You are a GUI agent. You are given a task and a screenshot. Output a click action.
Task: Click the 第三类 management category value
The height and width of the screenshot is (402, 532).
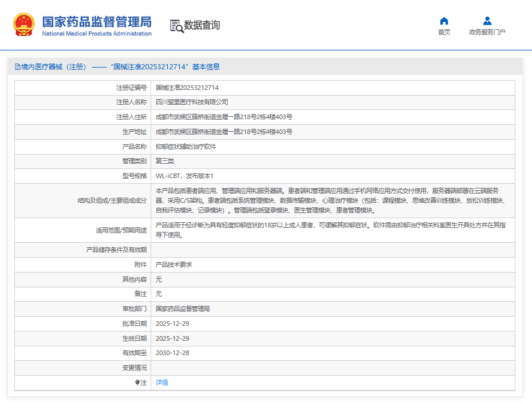[164, 161]
